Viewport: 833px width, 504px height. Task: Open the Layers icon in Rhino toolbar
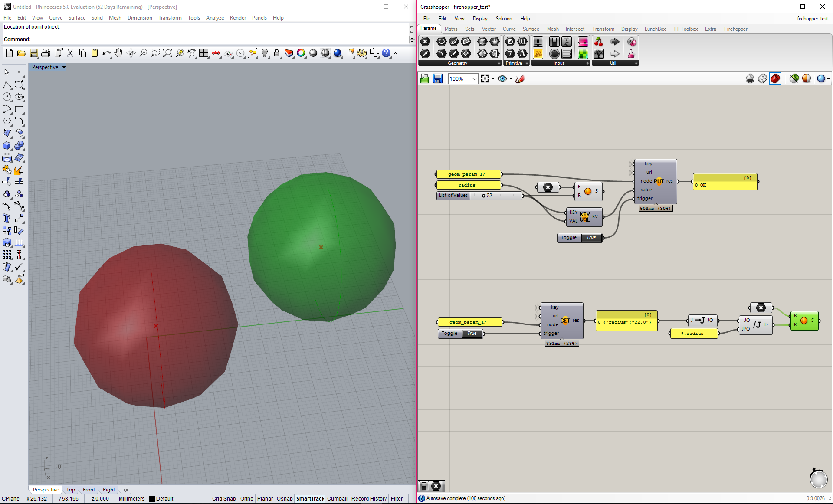coord(289,53)
